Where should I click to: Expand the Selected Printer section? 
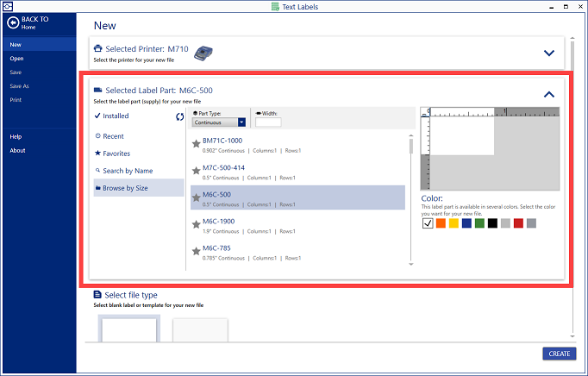click(548, 53)
